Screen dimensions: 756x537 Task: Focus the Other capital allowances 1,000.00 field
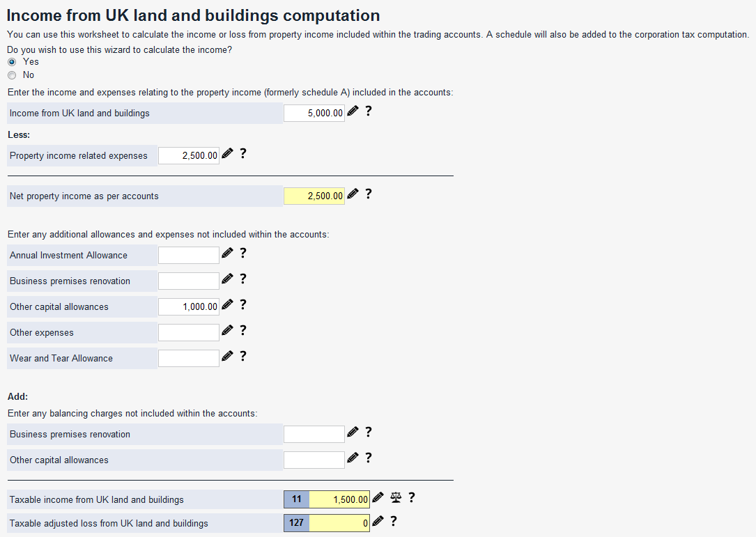coord(189,306)
